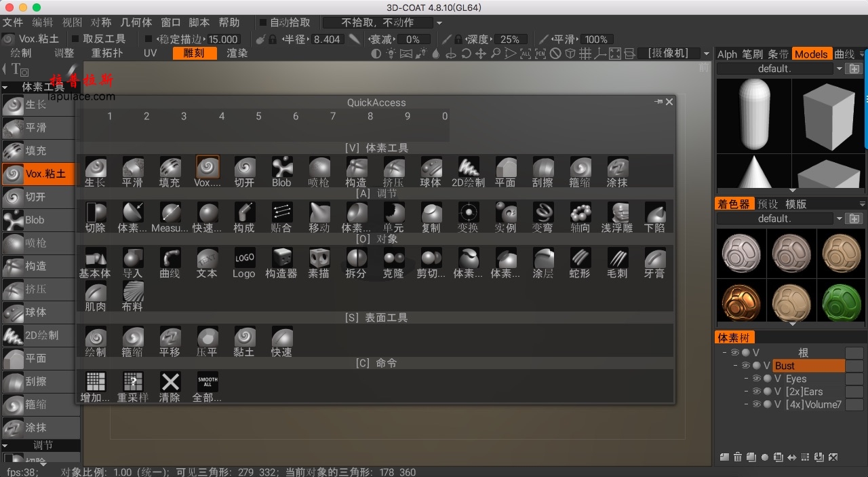Open the 窗口 Window menu

[x=171, y=22]
